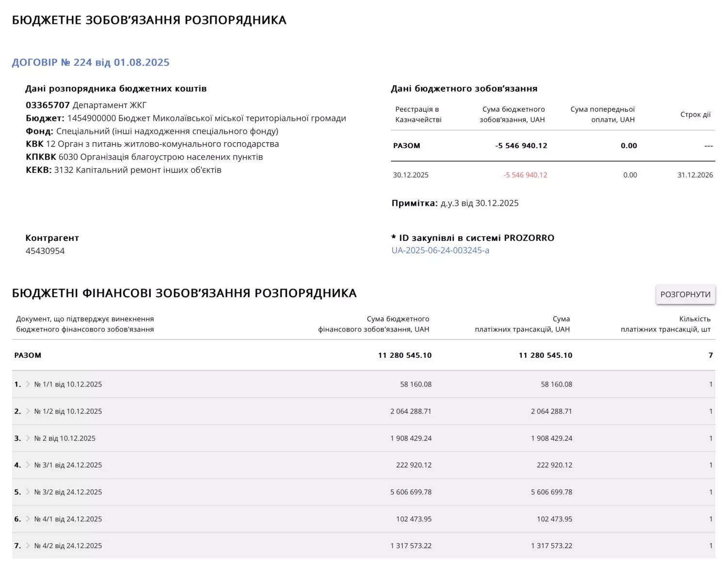This screenshot has width=728, height=569.
Task: Select the registration date 30.12.2025 entry
Action: pyautogui.click(x=410, y=175)
